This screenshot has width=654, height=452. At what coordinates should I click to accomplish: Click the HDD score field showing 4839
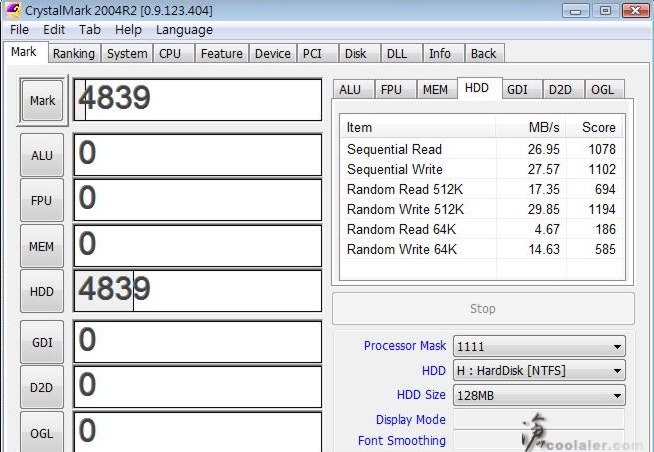coord(198,291)
